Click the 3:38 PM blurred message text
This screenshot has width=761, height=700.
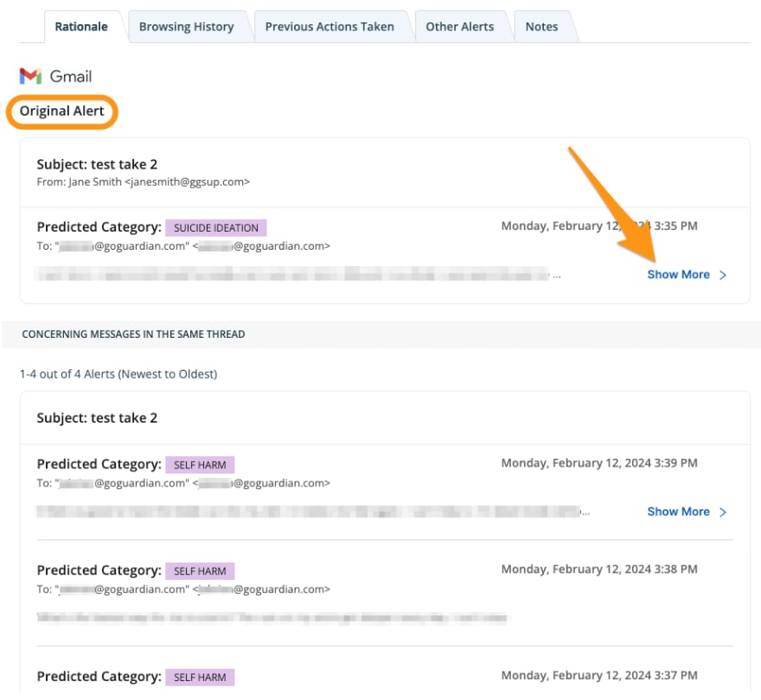click(272, 618)
